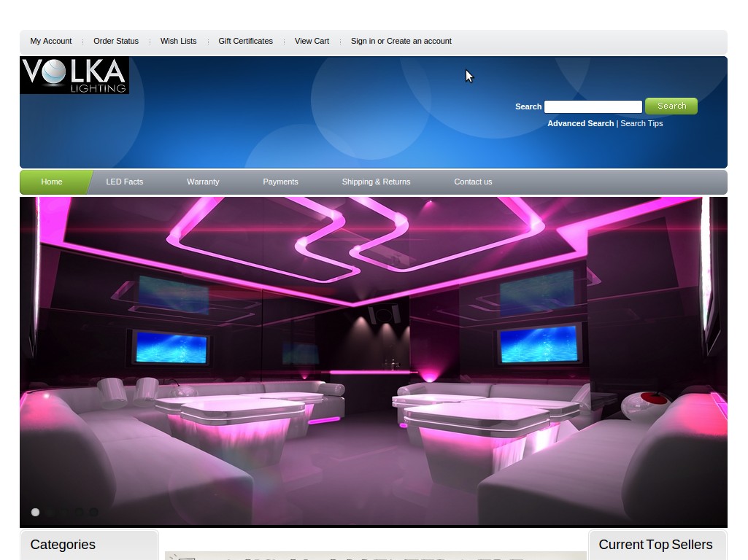Select the last slideshow indicator dot
The height and width of the screenshot is (560, 748).
point(94,512)
